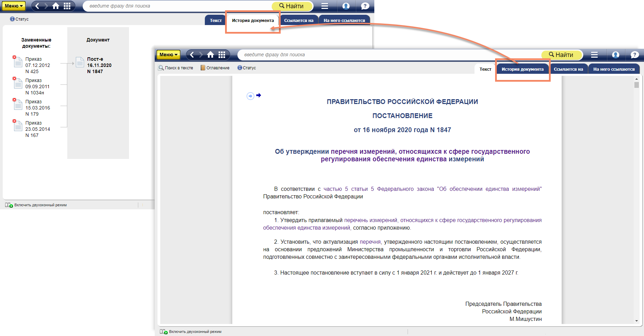Open Приказ 07.12.2012 N 425 document
Image resolution: width=644 pixels, height=336 pixels.
(38, 65)
